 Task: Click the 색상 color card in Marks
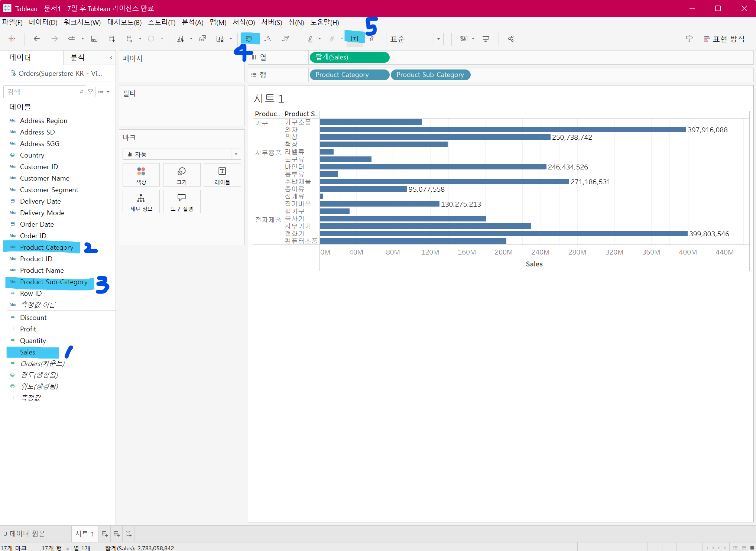coord(141,175)
